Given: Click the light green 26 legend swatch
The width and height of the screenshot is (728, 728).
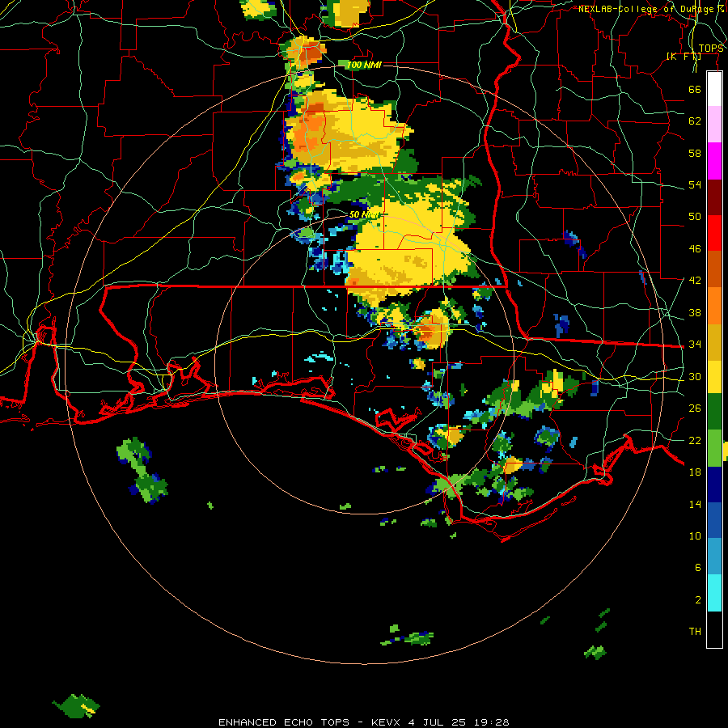Looking at the screenshot, I should pyautogui.click(x=714, y=448).
